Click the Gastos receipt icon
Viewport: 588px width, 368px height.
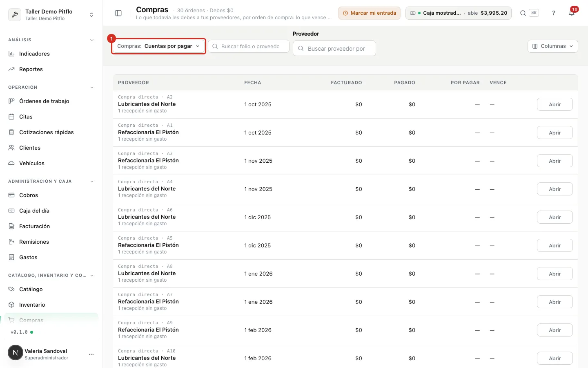point(11,257)
